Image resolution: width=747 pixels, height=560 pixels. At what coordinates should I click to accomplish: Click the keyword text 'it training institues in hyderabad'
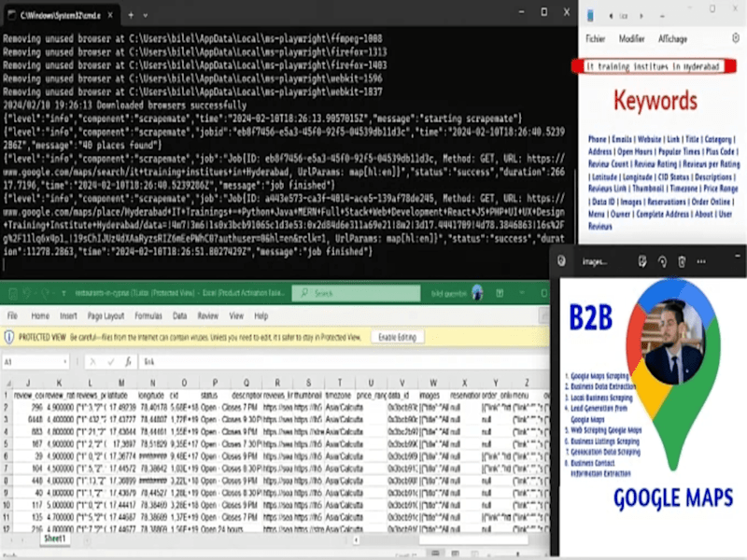pos(653,66)
